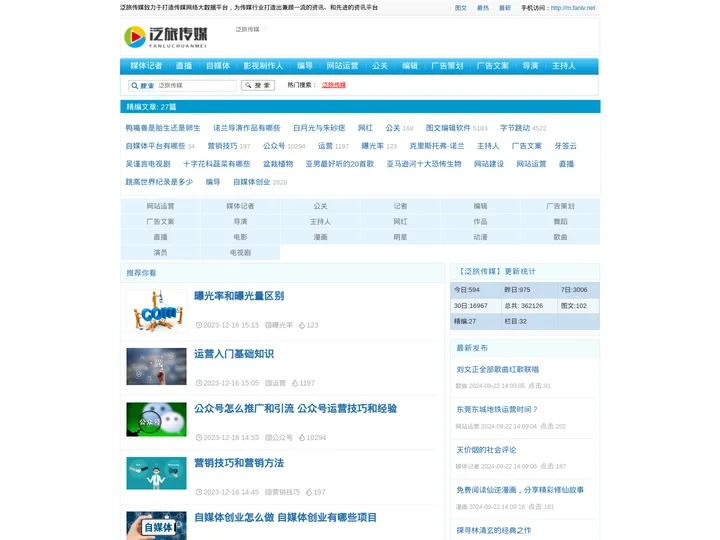Open latest post 东莞东城地铁运营时间
This screenshot has height=540, width=720.
coord(497,409)
